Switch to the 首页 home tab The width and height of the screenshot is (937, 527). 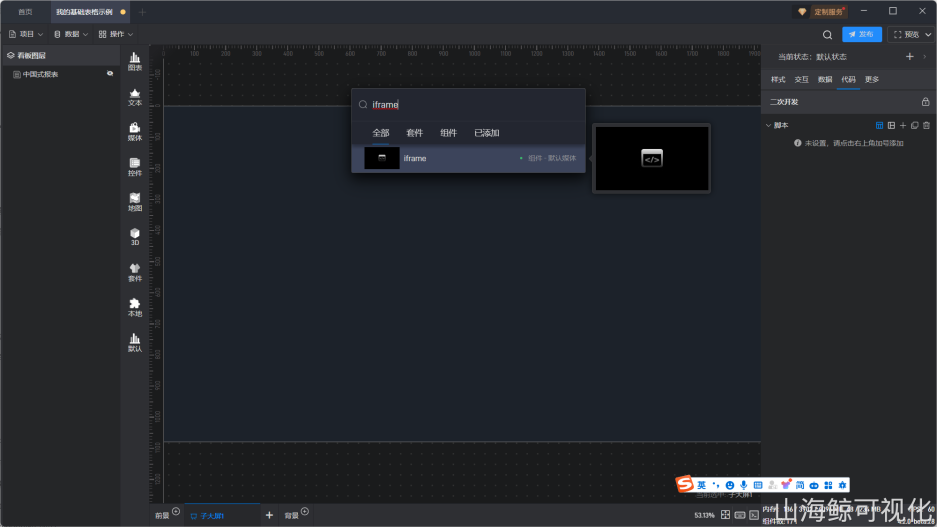click(25, 12)
